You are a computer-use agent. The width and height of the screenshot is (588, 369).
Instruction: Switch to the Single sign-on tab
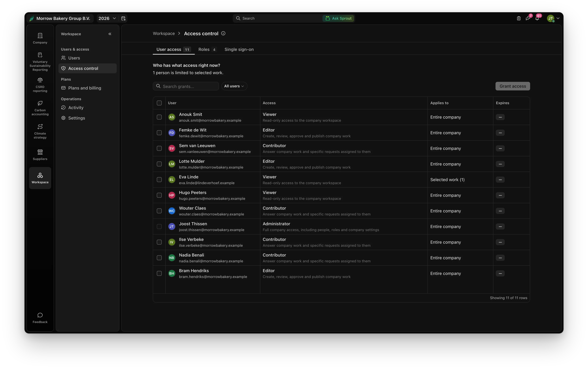click(x=239, y=49)
